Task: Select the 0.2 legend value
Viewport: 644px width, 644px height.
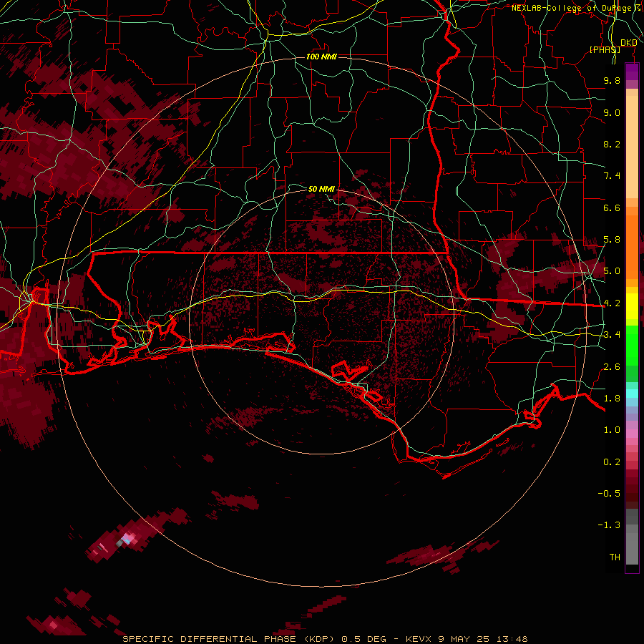Action: [612, 462]
